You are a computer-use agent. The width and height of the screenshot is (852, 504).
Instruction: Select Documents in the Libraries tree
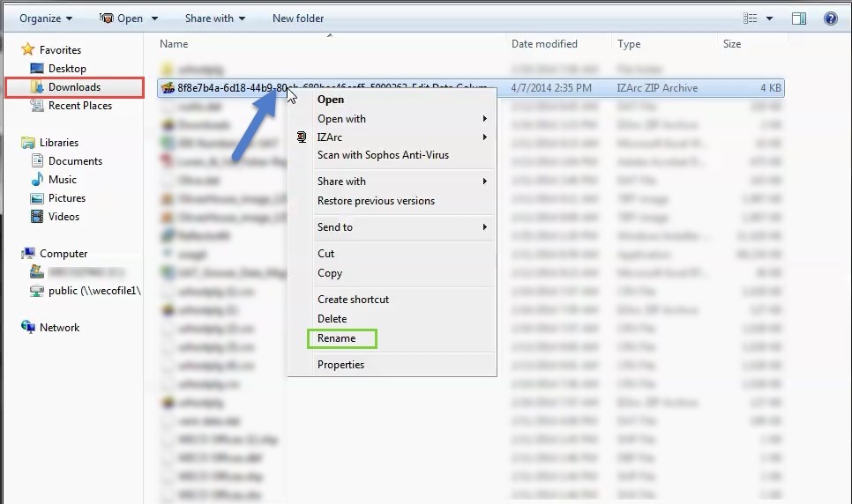76,160
